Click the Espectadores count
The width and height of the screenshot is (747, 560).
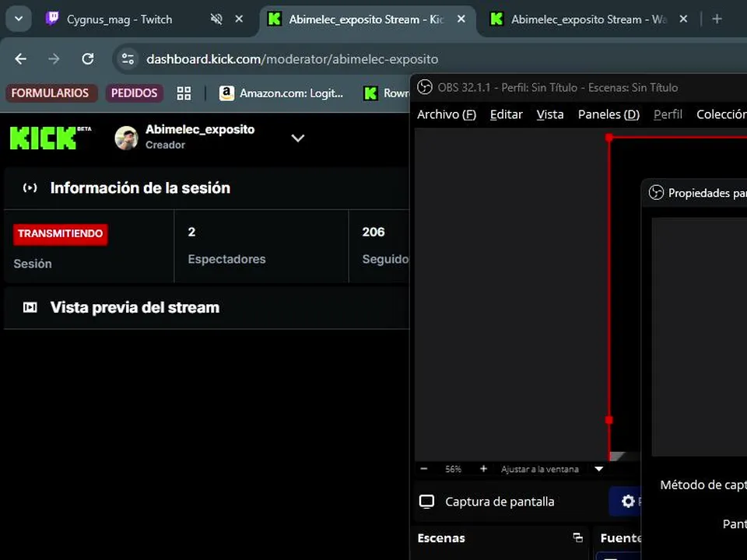(x=191, y=232)
